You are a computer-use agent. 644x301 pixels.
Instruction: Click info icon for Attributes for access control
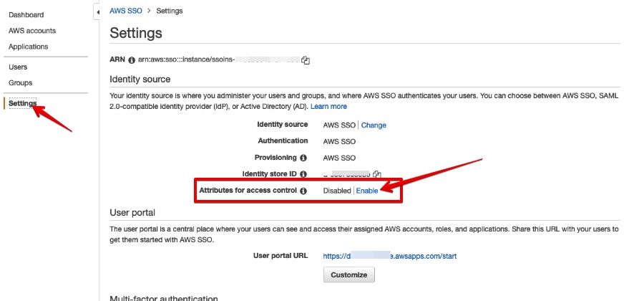pos(303,191)
